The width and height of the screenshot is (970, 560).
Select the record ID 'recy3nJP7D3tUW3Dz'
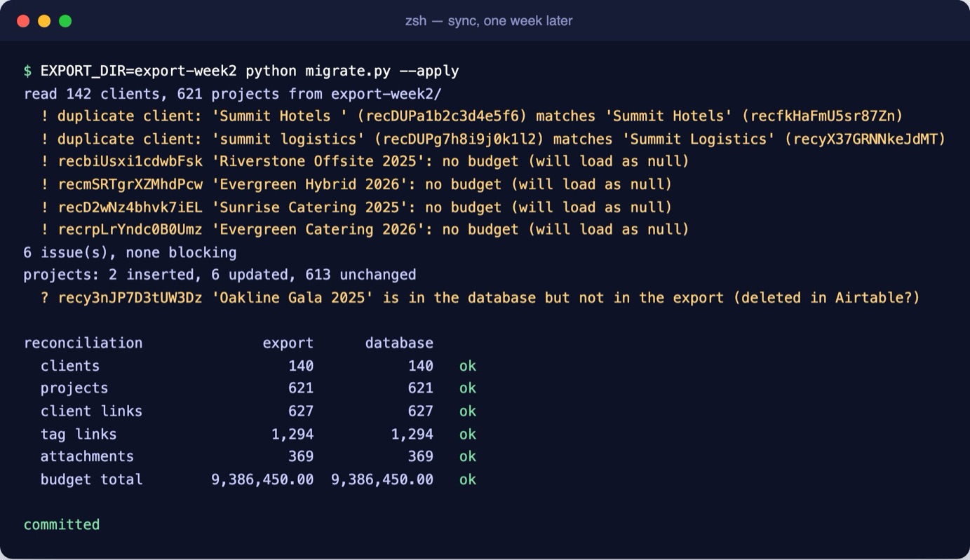pos(130,298)
